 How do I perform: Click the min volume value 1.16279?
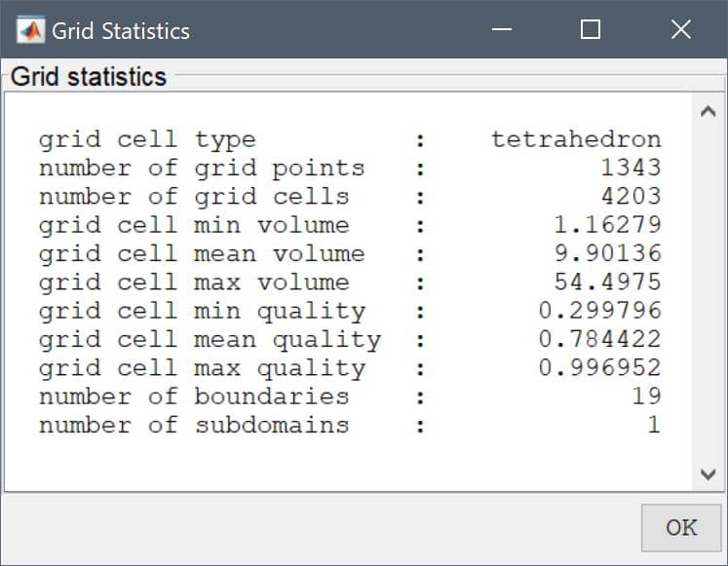(x=607, y=225)
